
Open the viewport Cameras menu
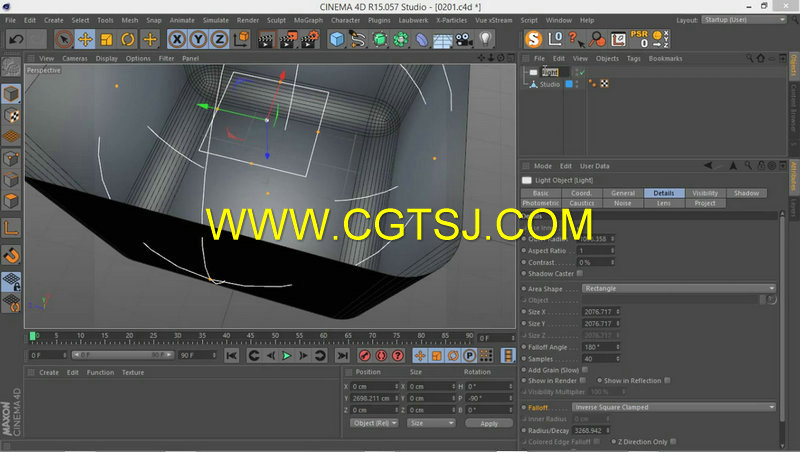point(75,59)
